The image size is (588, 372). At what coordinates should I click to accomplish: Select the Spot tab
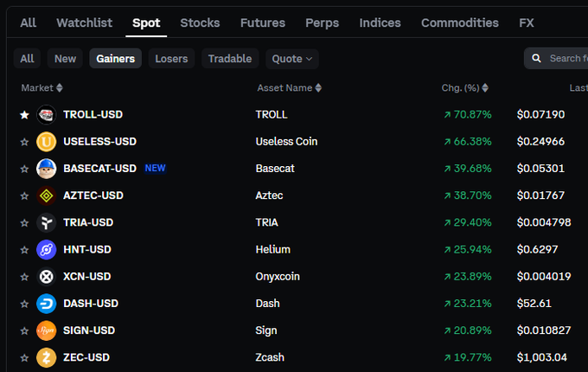(146, 22)
